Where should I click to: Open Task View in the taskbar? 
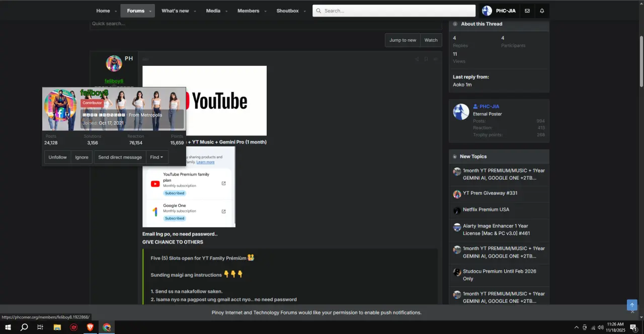click(40, 327)
